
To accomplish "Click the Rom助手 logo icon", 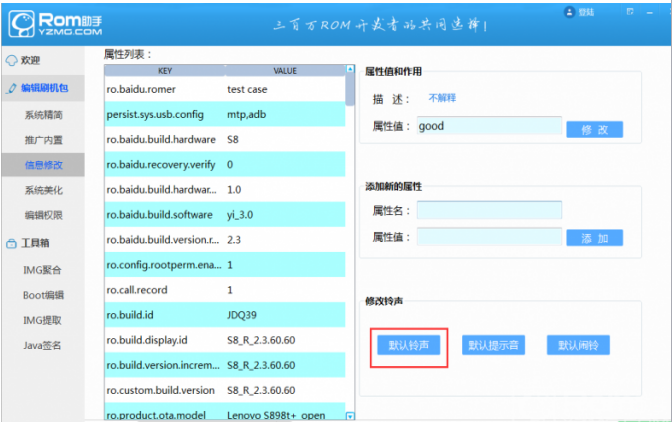I will click(x=21, y=24).
